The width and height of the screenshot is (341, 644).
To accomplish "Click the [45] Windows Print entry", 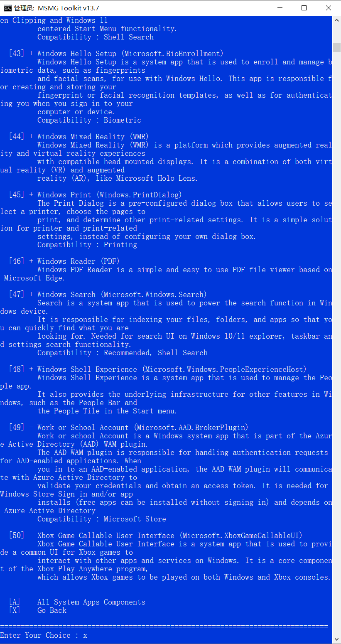I will point(95,195).
